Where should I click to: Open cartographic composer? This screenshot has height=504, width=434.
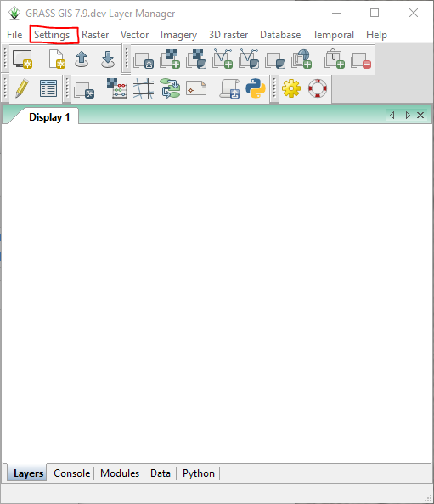tap(196, 88)
